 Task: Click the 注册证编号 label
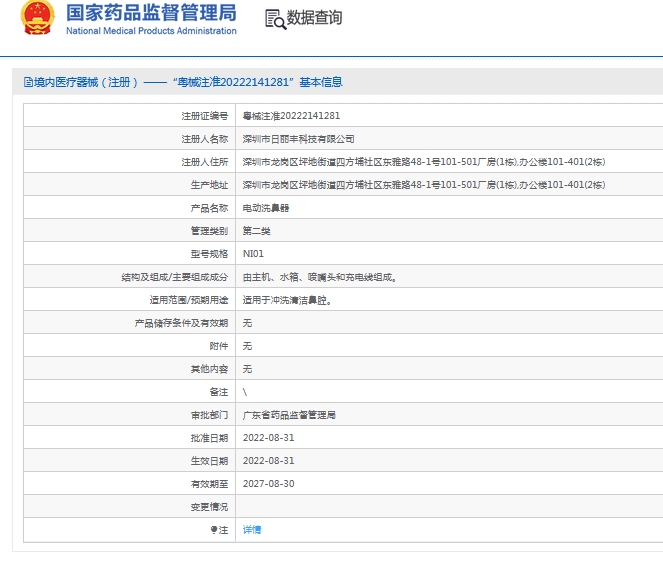205,116
